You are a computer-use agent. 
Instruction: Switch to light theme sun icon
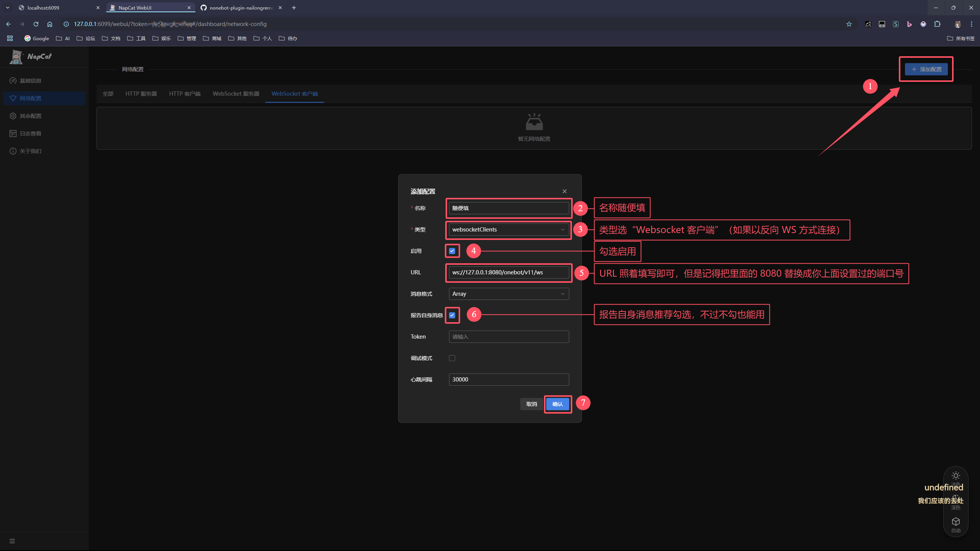(955, 476)
